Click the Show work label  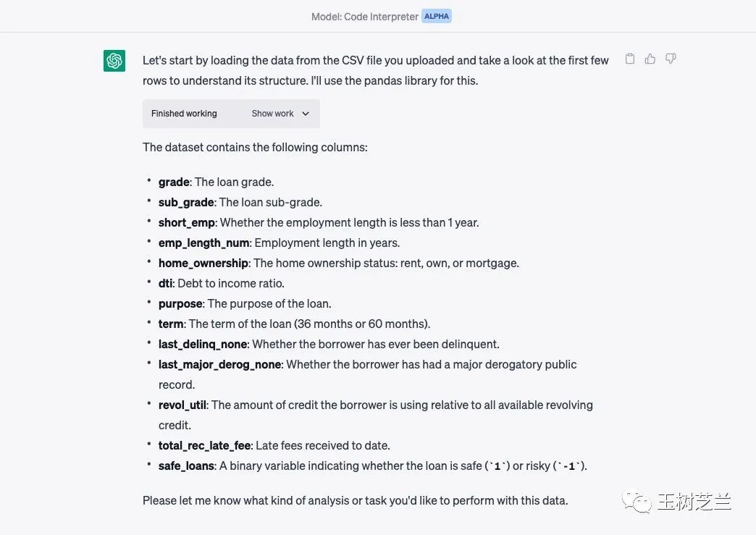[x=272, y=114]
